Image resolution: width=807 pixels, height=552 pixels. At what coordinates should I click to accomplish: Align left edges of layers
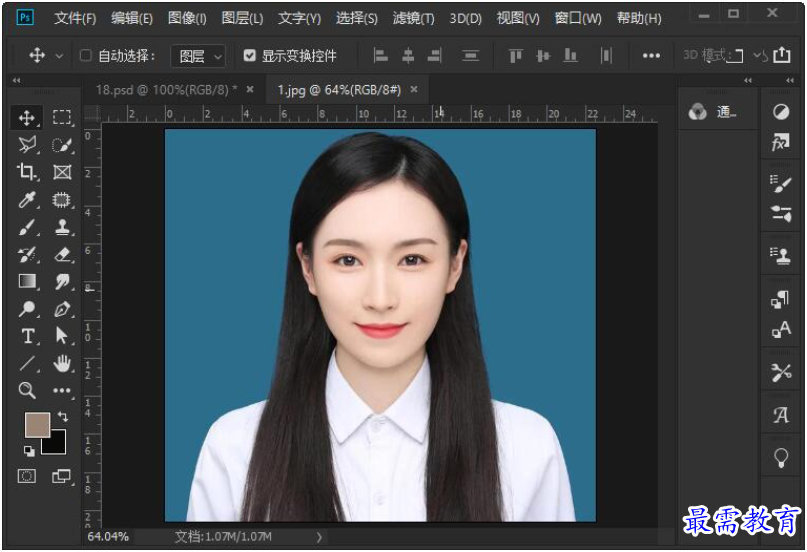click(380, 55)
